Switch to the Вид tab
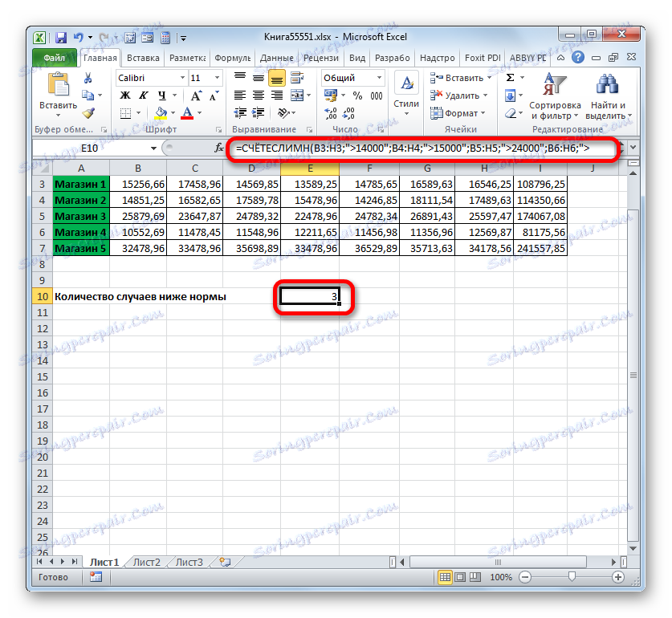672x618 pixels. click(357, 58)
